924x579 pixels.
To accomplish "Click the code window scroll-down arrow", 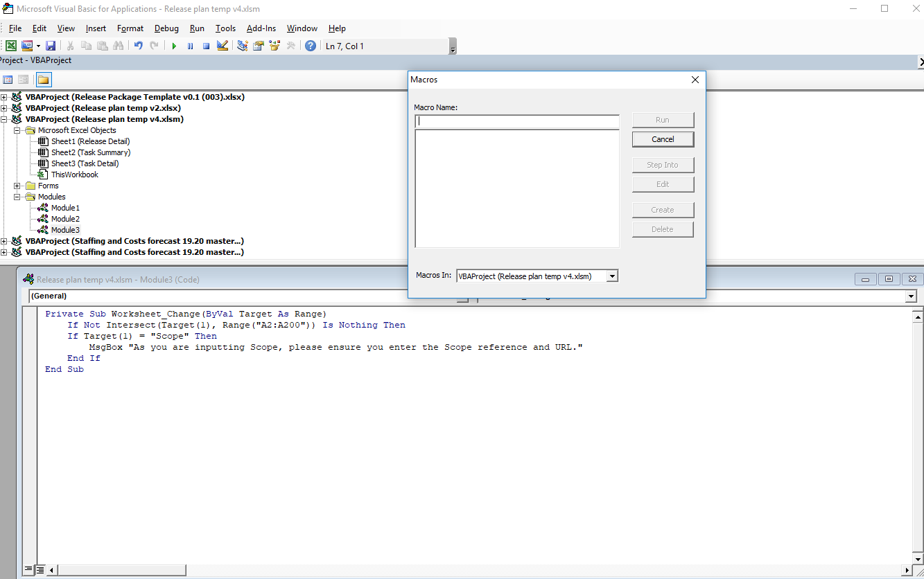I will click(918, 559).
